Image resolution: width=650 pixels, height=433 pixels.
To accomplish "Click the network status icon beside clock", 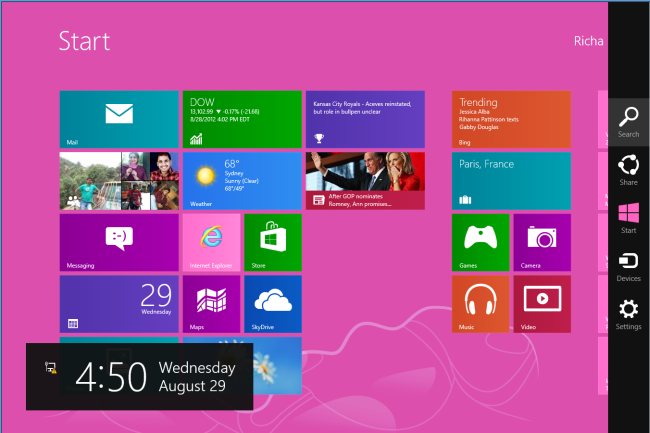I will 51,368.
